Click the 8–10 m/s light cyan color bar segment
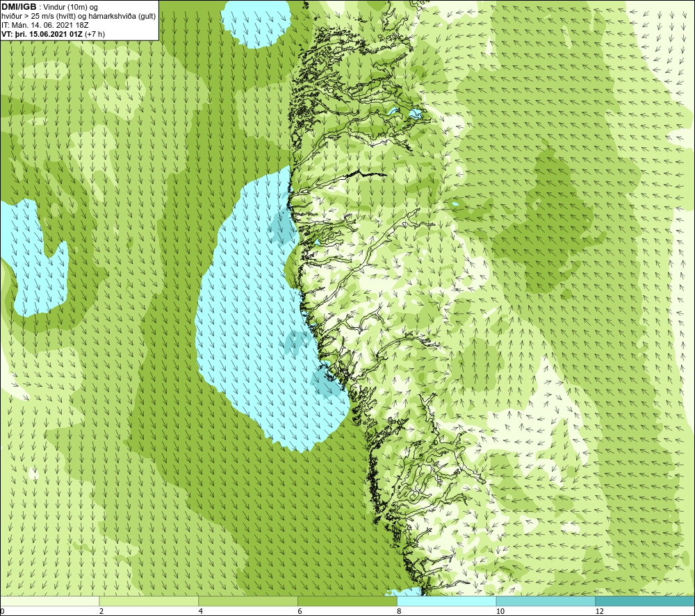This screenshot has width=695, height=616. click(x=446, y=601)
